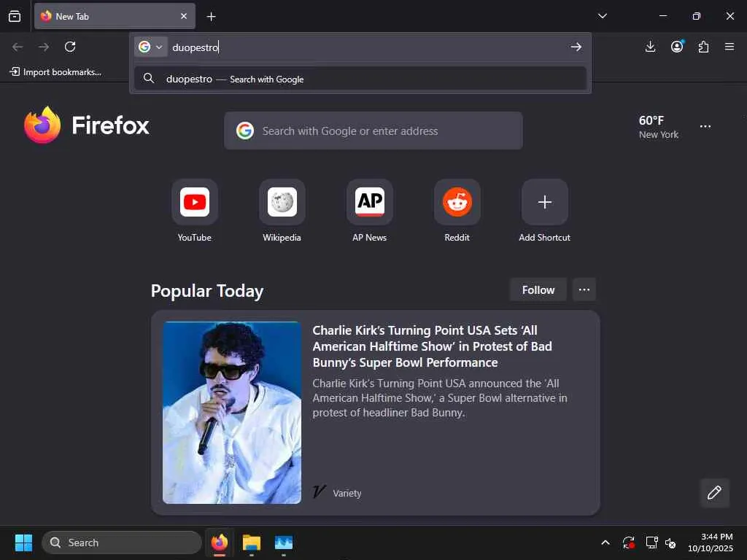Open the application hamburger menu
747x560 pixels.
coord(729,47)
